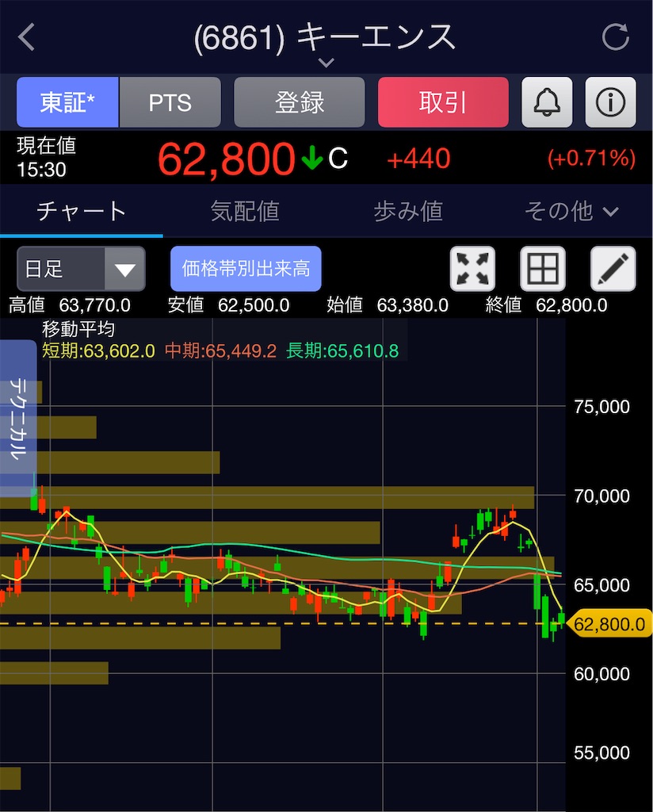Tap the current price 62,800
The image size is (653, 812).
click(227, 159)
